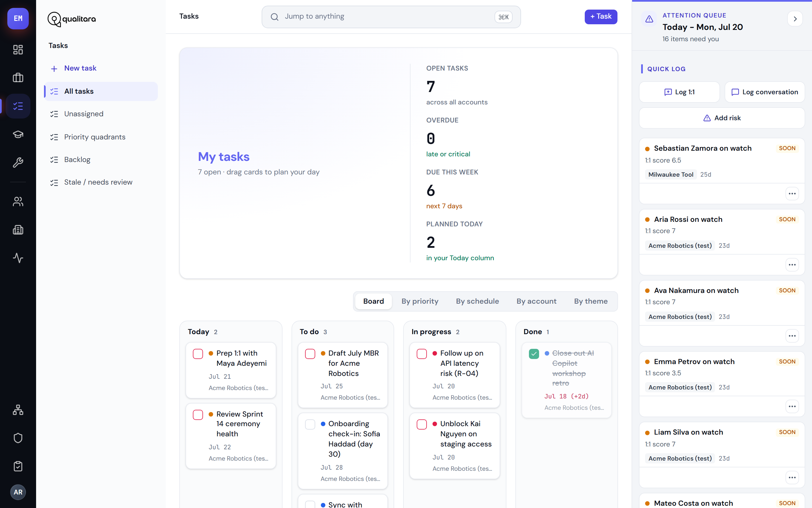Open options menu for Ava Nakamura card

point(792,336)
